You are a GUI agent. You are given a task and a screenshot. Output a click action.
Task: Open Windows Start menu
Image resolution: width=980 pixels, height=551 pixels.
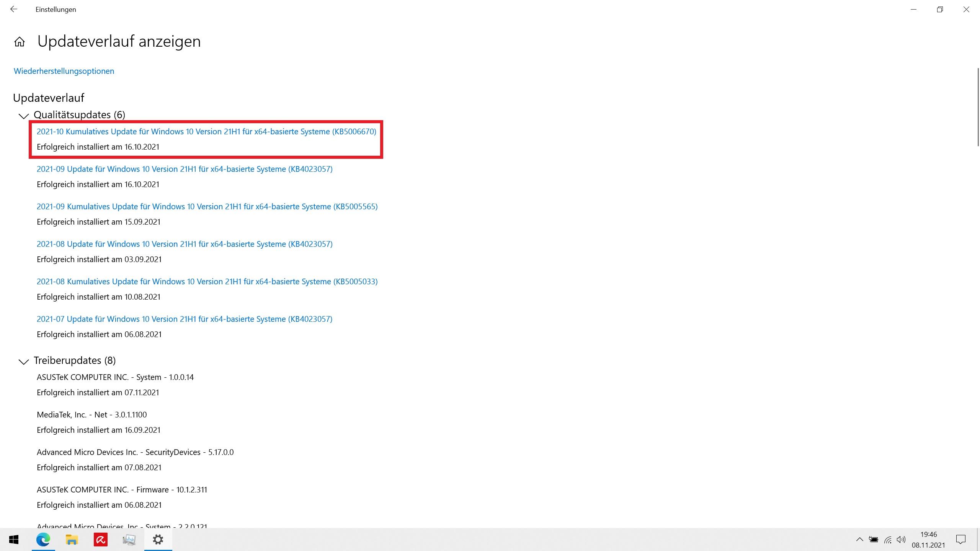[x=14, y=540]
